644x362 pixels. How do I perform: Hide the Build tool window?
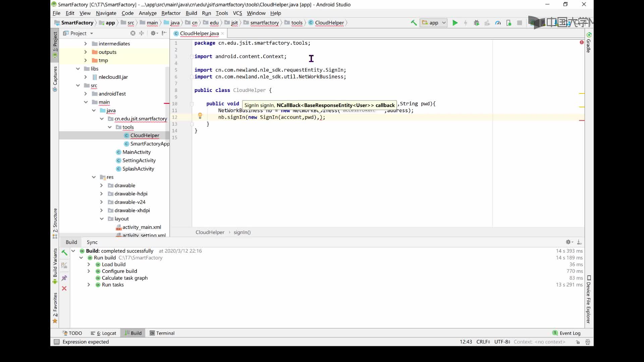tap(579, 242)
